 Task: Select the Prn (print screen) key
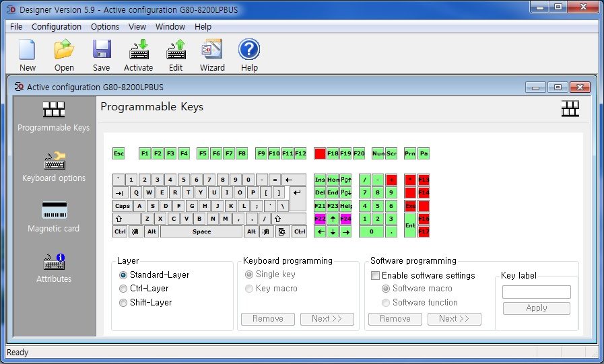410,153
